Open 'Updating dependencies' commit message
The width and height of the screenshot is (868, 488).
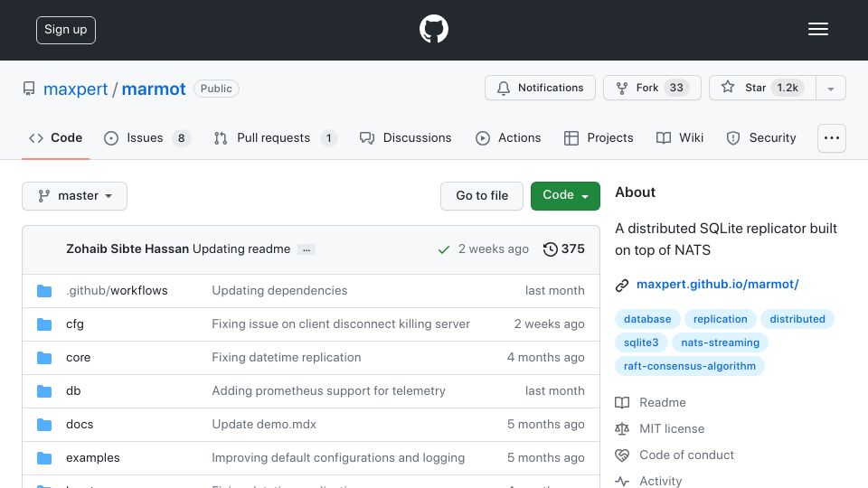pos(279,290)
